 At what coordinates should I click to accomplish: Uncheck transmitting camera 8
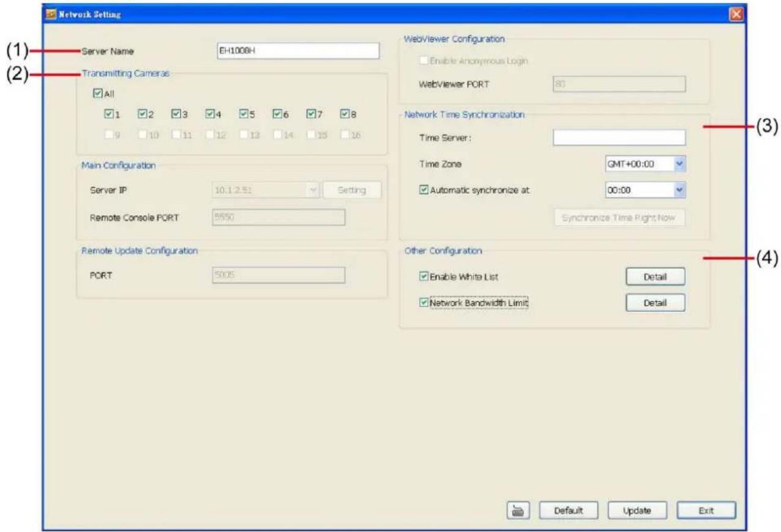344,114
